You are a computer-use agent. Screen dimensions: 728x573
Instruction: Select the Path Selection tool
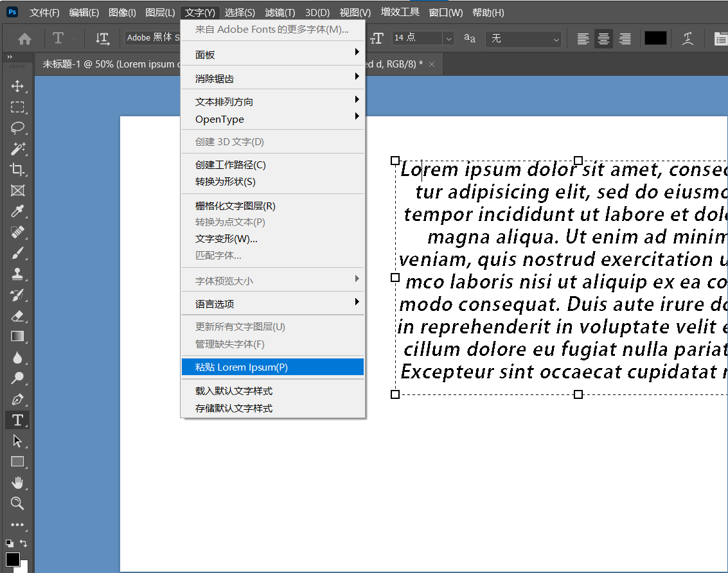pos(17,441)
